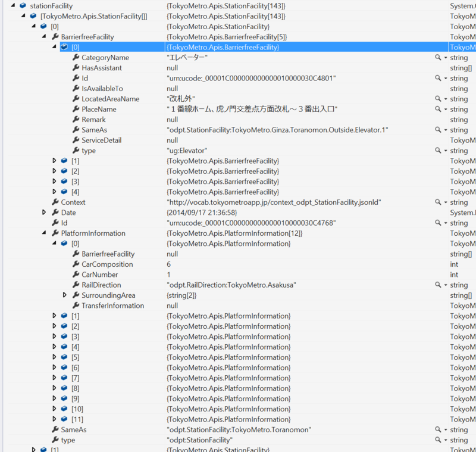Open magnifier visualizer for SameAs Elevator.1
The height and width of the screenshot is (452, 476).
(x=438, y=129)
